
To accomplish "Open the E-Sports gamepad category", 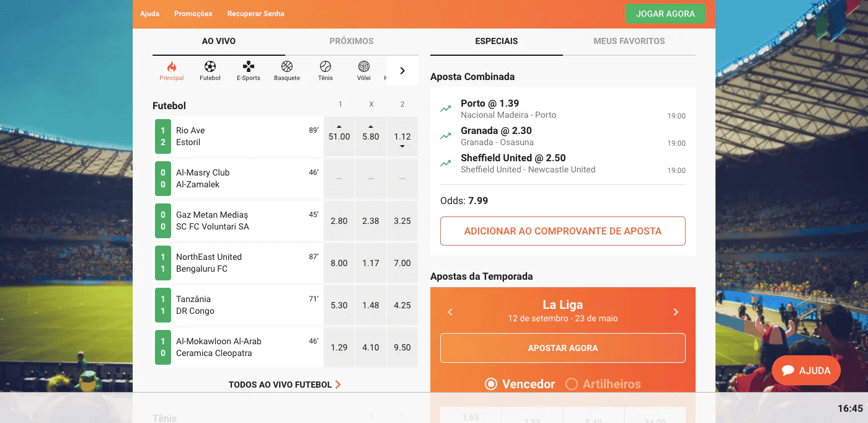I will (x=249, y=66).
